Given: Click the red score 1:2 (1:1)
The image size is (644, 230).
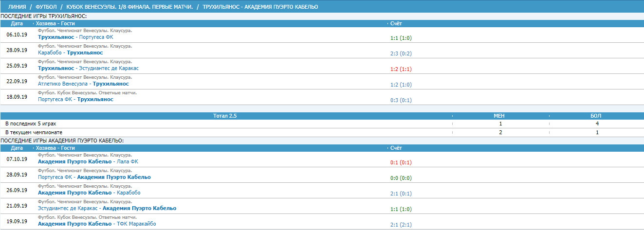Looking at the screenshot, I should pos(401,69).
